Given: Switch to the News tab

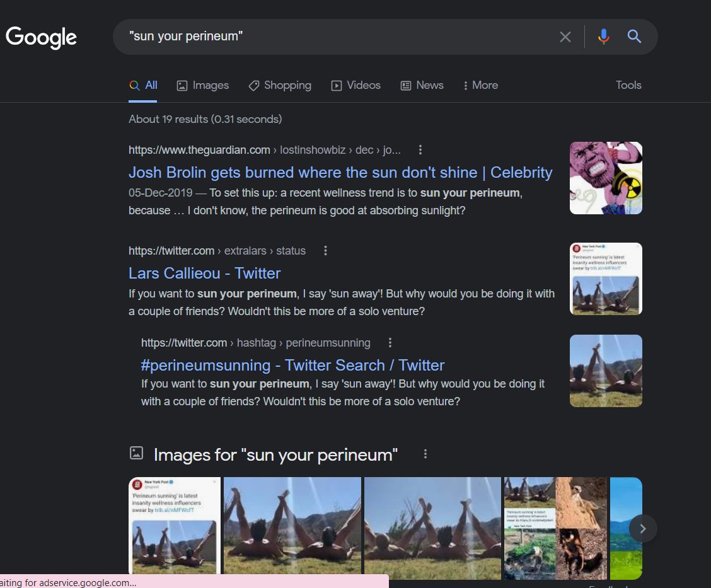Looking at the screenshot, I should point(422,85).
